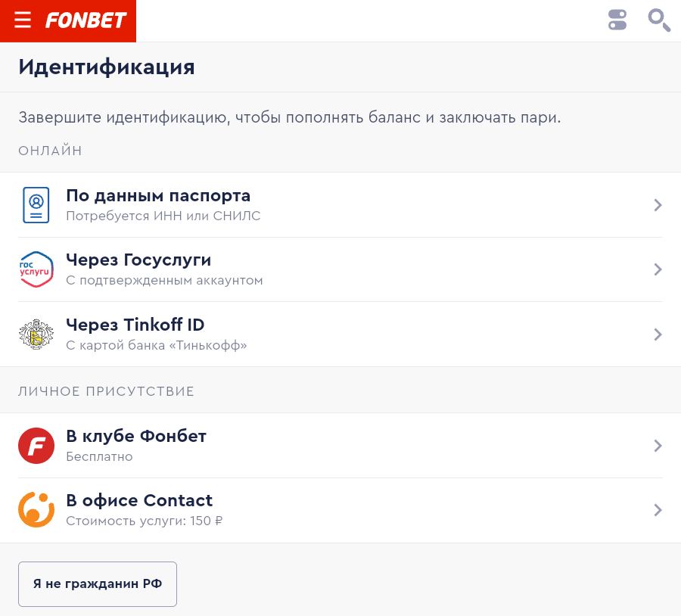Expand the passport data option chevron
This screenshot has height=616, width=681.
click(658, 205)
